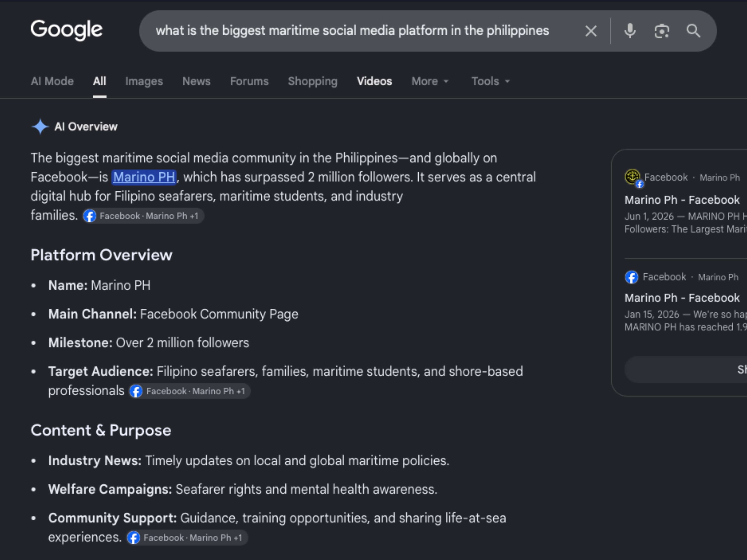Open the Tools dropdown
This screenshot has width=747, height=560.
[490, 81]
